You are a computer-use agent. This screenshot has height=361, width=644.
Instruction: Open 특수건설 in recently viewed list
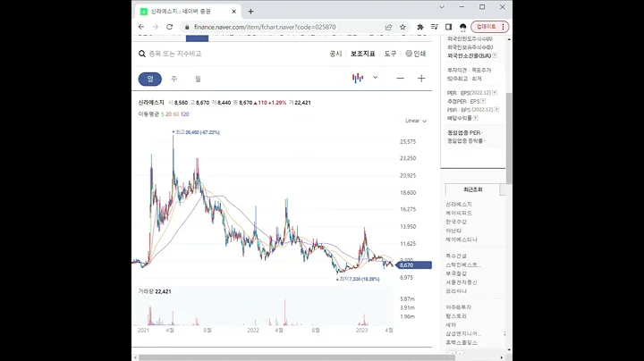[x=456, y=256]
